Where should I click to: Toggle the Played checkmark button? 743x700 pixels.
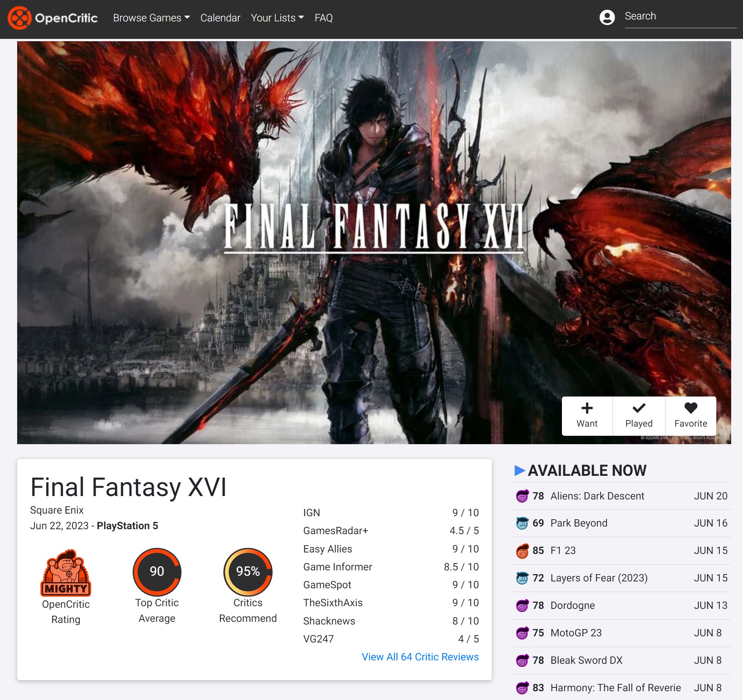[639, 414]
